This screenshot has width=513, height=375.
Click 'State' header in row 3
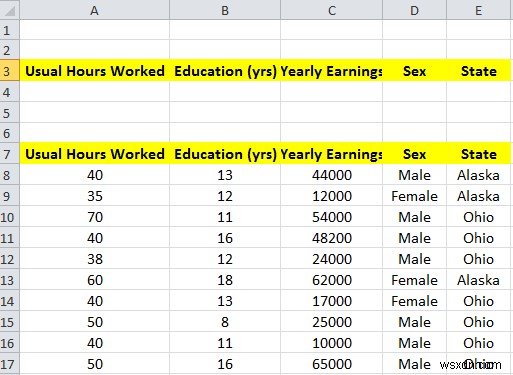click(479, 71)
